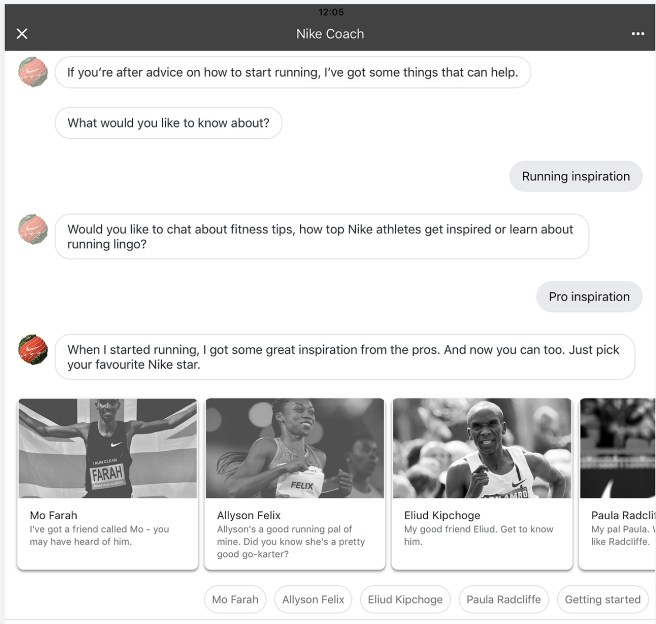Click the bot avatar beside the pros inspiration message
The image size is (656, 624).
pyautogui.click(x=33, y=350)
